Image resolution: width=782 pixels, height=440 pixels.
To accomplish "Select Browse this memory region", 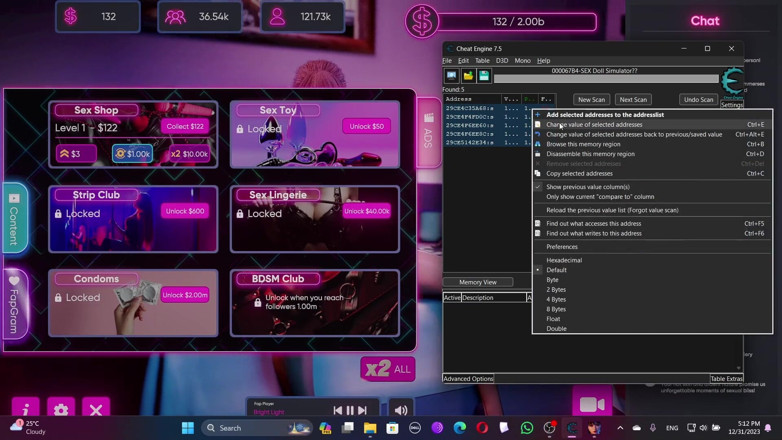I will (652, 144).
